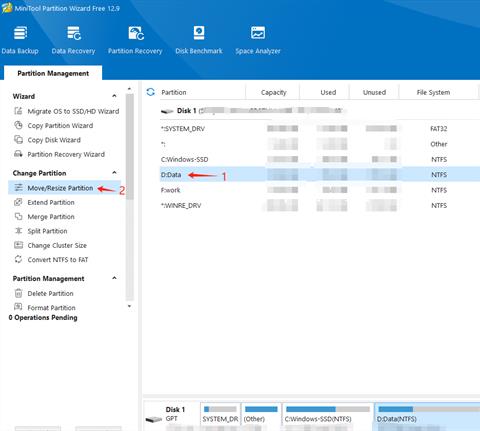The width and height of the screenshot is (480, 431).
Task: Click the 0 Operations Pending status text
Action: [43, 317]
